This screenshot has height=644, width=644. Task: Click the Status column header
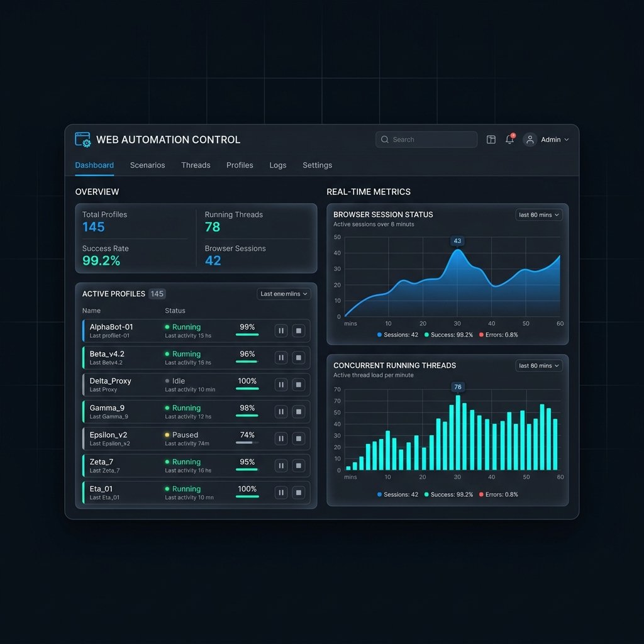175,311
